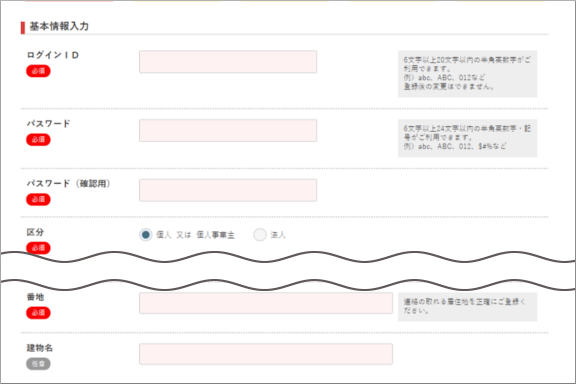This screenshot has width=576, height=384.
Task: Focus the パスワード input field
Action: (x=228, y=130)
